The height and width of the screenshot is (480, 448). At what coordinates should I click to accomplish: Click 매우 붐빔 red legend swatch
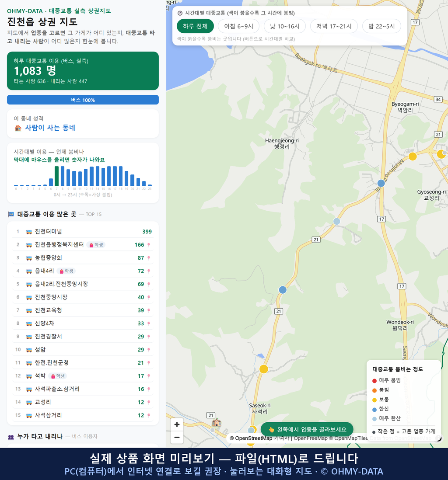pyautogui.click(x=374, y=381)
